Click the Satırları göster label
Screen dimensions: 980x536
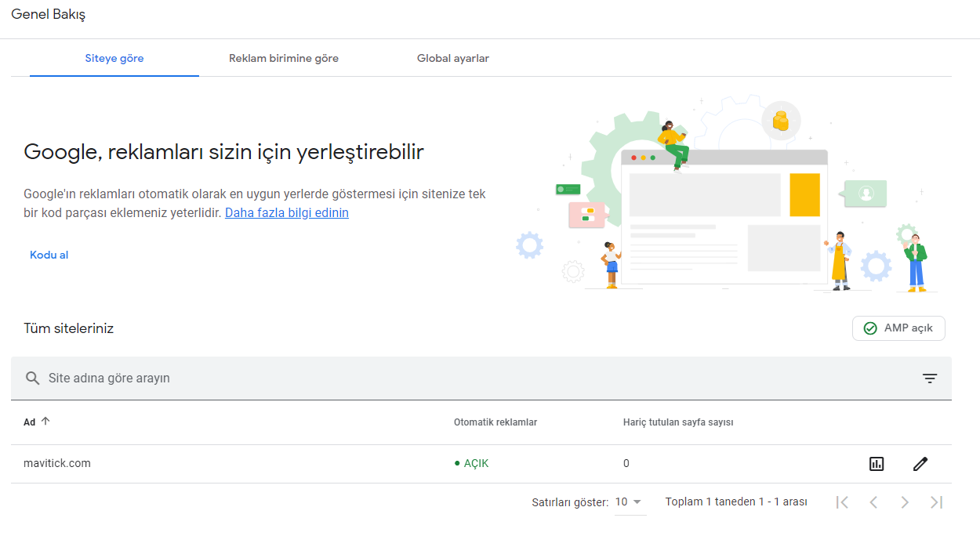tap(570, 502)
